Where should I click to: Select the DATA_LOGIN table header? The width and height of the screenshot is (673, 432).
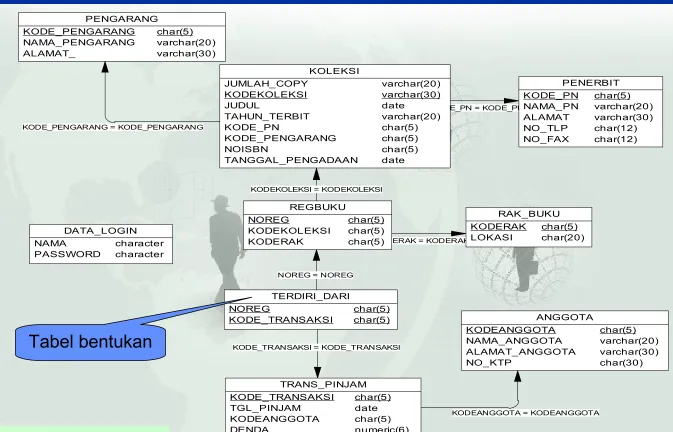100,231
